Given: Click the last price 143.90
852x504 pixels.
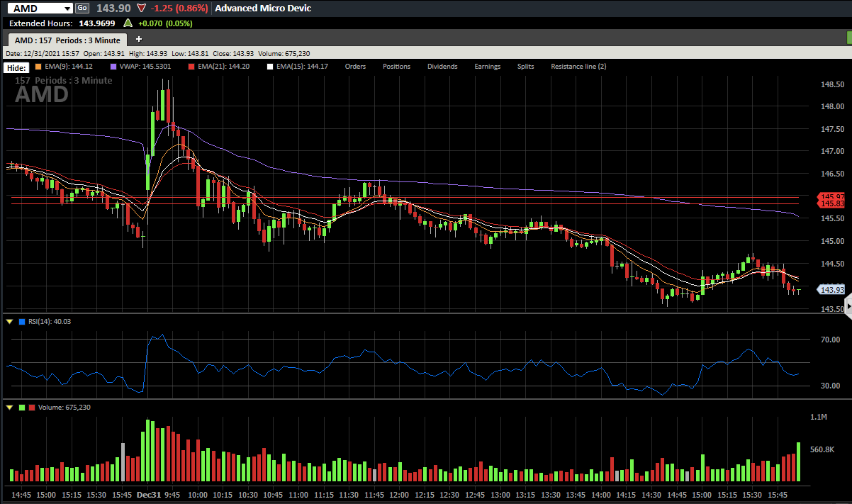Looking at the screenshot, I should [x=115, y=9].
